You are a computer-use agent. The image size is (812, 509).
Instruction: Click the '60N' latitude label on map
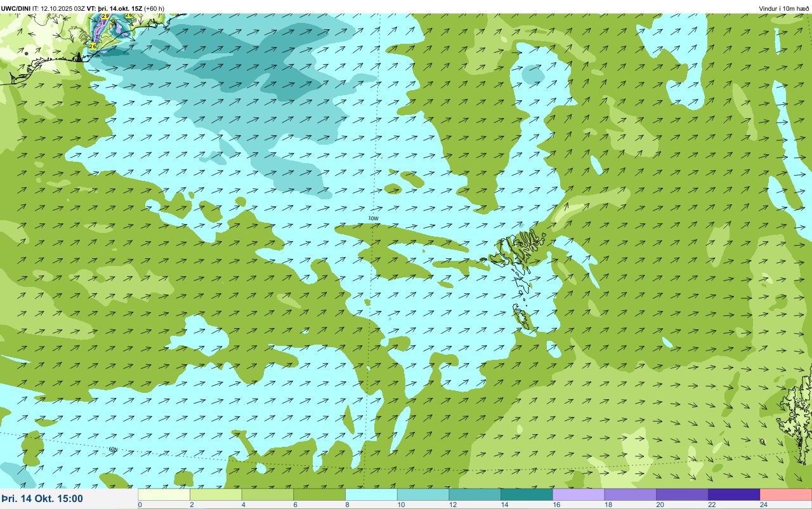click(113, 449)
